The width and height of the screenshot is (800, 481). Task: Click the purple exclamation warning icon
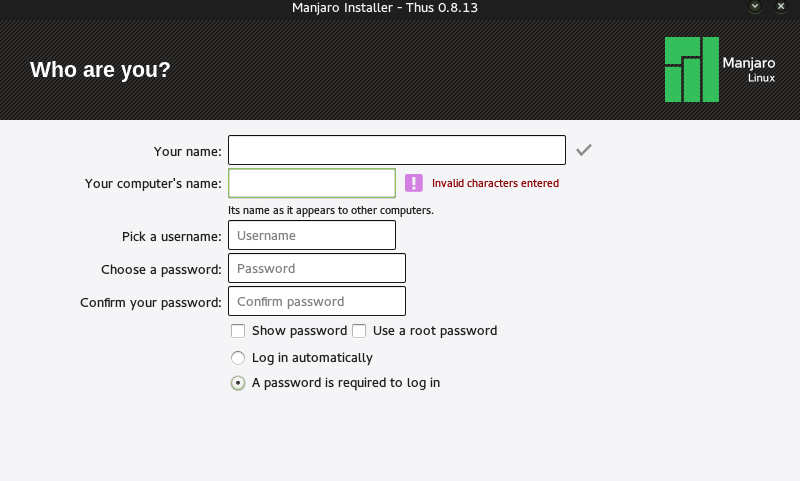click(414, 183)
